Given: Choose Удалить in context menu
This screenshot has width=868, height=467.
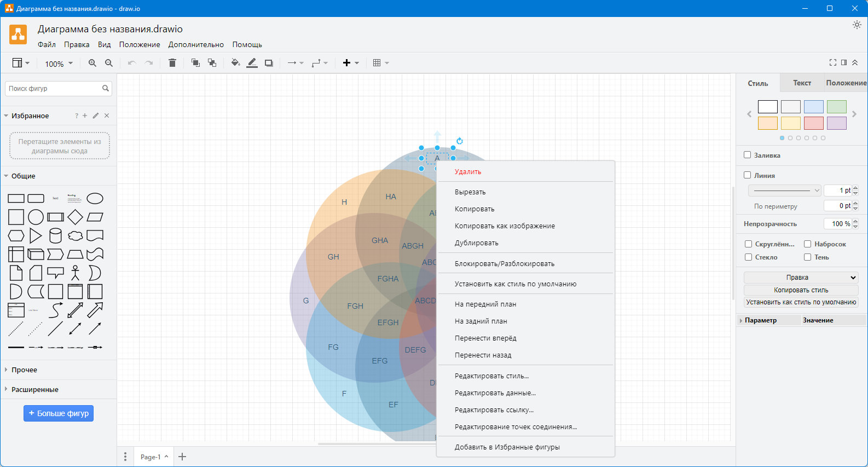Looking at the screenshot, I should (x=525, y=171).
